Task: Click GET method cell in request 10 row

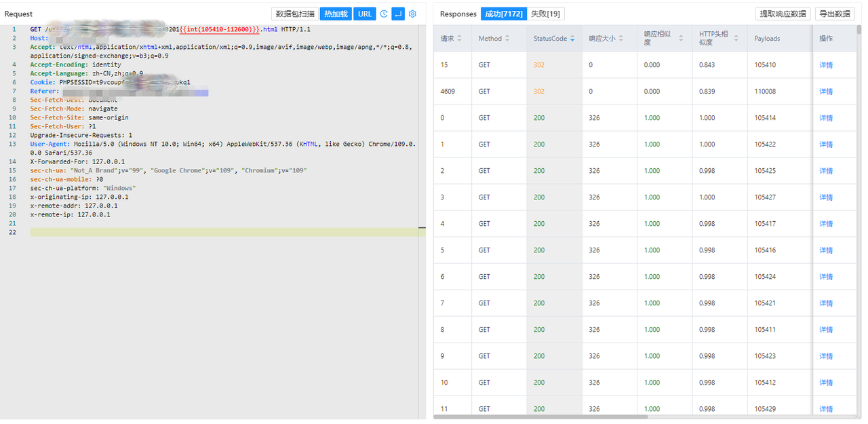Action: [x=484, y=383]
